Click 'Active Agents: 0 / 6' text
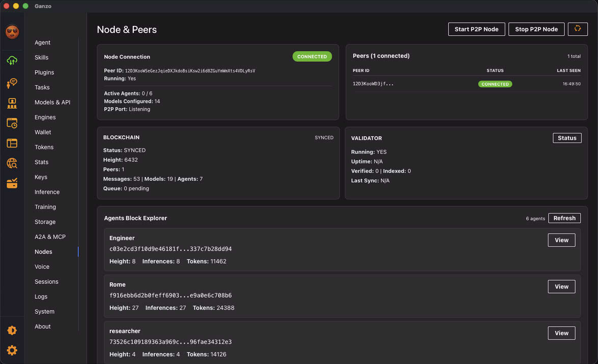This screenshot has width=598, height=364. [128, 93]
